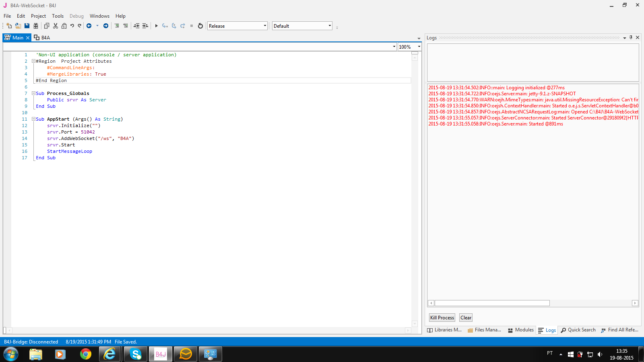
Task: Switch to the Modules tab
Action: click(x=521, y=330)
